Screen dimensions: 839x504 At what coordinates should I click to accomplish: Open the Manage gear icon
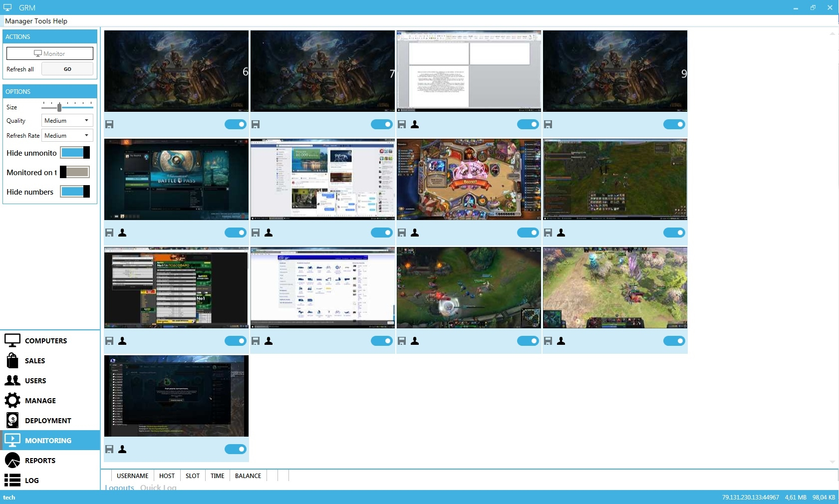coord(12,400)
